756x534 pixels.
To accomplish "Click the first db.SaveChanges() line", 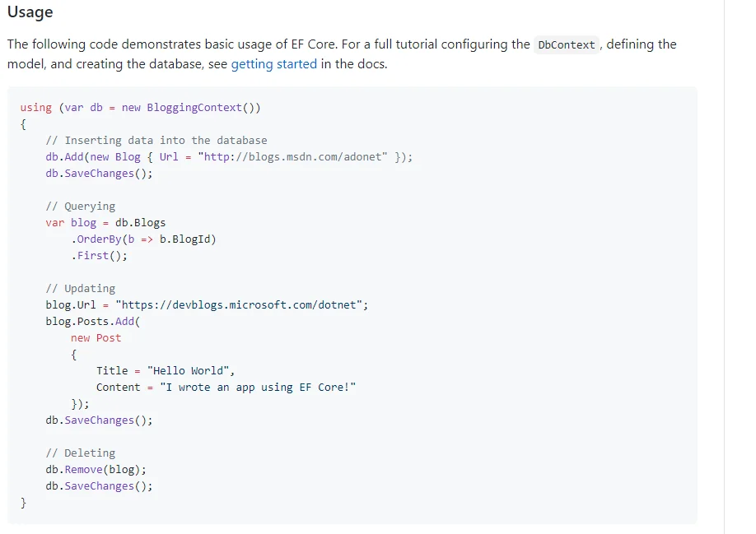I will [99, 174].
